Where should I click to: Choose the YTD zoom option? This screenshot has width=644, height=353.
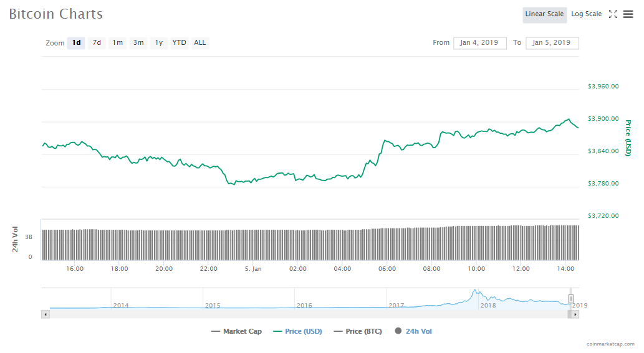179,43
